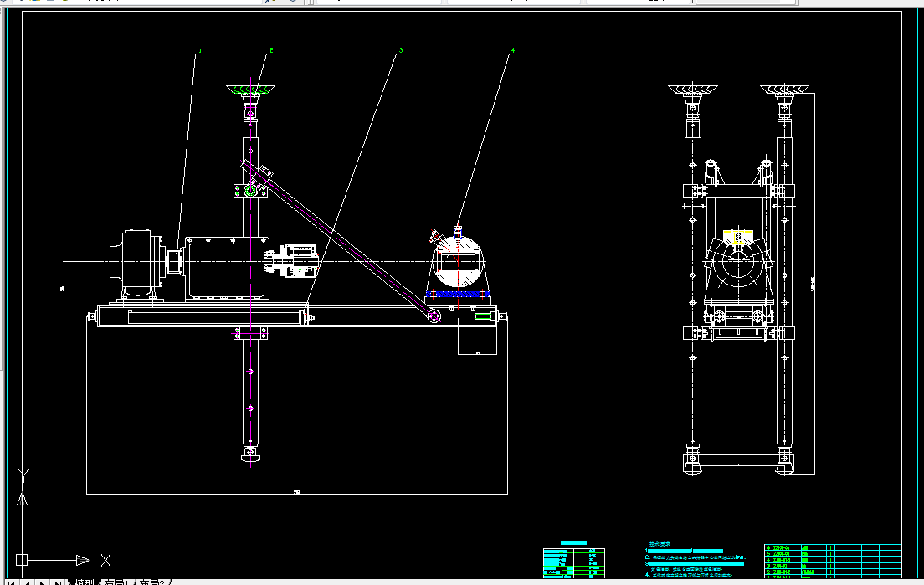
Task: Open the 布局2 layout tab
Action: tap(151, 582)
